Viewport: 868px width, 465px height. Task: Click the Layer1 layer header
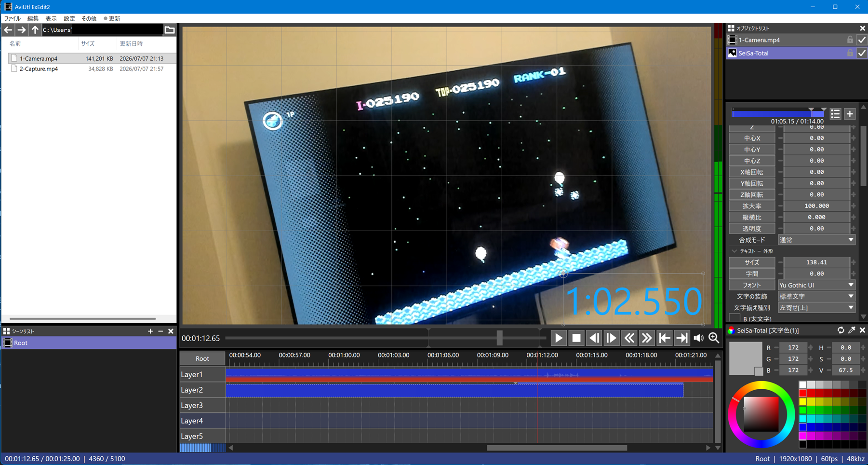click(202, 374)
